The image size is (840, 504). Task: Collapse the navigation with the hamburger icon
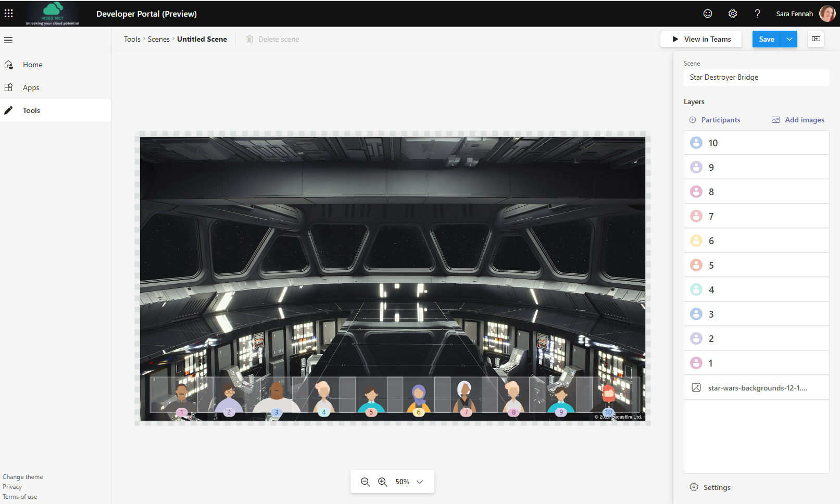point(8,40)
